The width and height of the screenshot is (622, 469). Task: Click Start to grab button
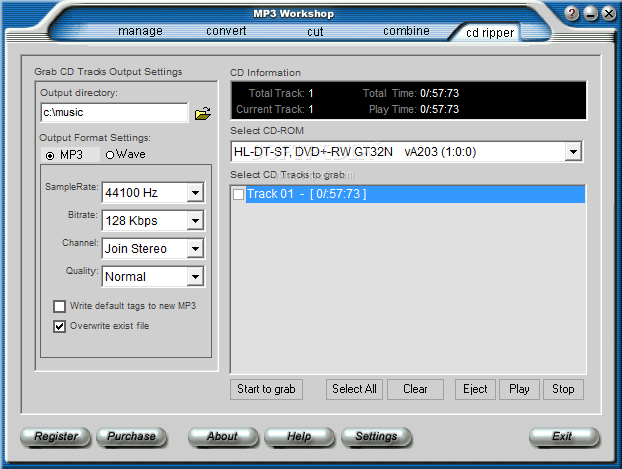[266, 389]
